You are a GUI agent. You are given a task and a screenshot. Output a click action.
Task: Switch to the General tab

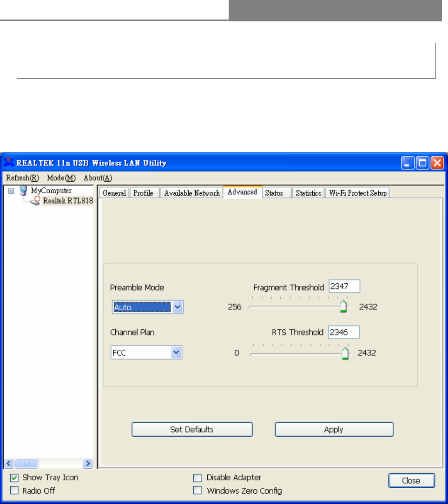point(114,193)
